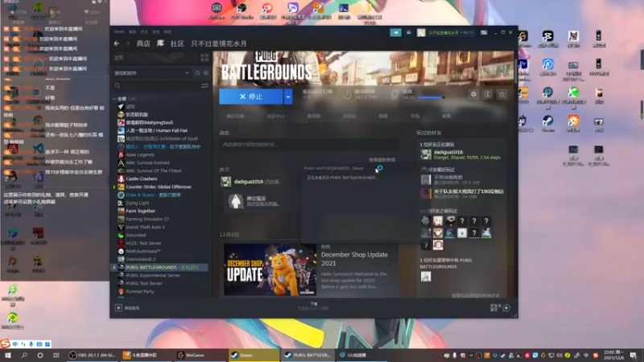Switch to Big Picture mode icon
Image resolution: width=644 pixels, height=362 pixels.
click(484, 32)
